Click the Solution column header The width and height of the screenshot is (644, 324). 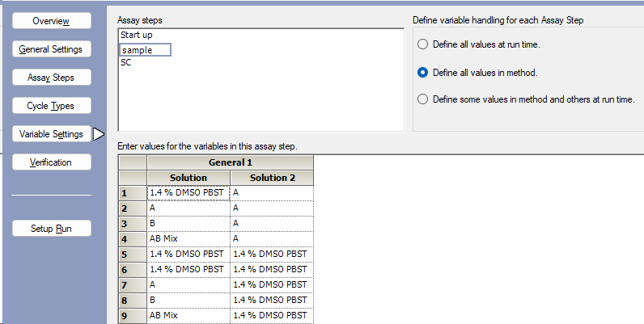pyautogui.click(x=188, y=178)
